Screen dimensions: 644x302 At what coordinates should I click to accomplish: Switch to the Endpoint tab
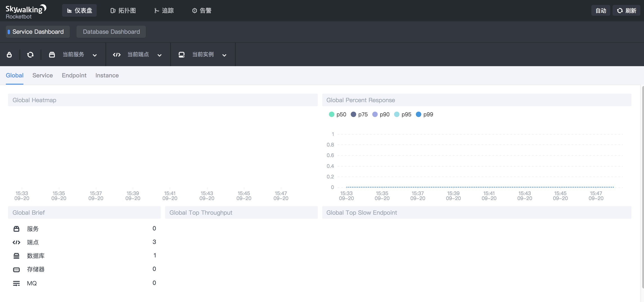(74, 75)
